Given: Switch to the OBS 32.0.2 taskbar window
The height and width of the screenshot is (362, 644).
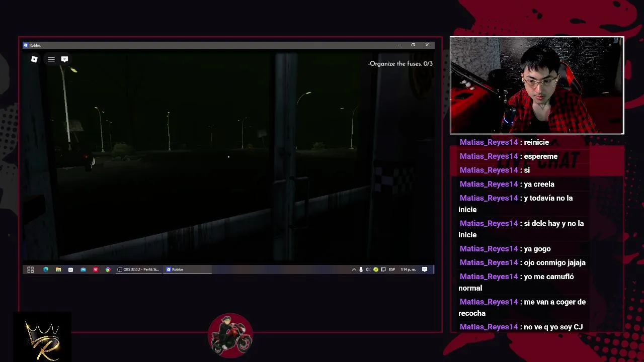Looking at the screenshot, I should click(x=138, y=269).
